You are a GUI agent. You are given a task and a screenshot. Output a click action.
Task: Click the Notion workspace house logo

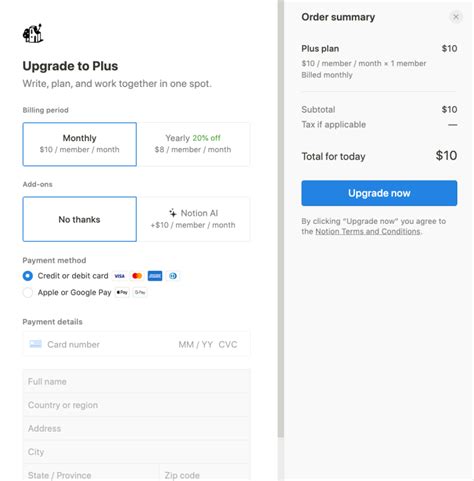pyautogui.click(x=33, y=34)
